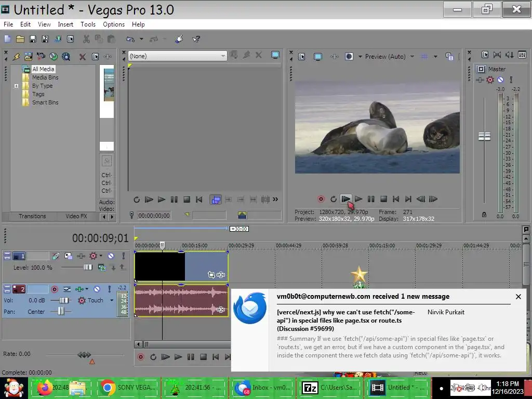
Task: Click the undo arrow in main toolbar
Action: coord(130,39)
